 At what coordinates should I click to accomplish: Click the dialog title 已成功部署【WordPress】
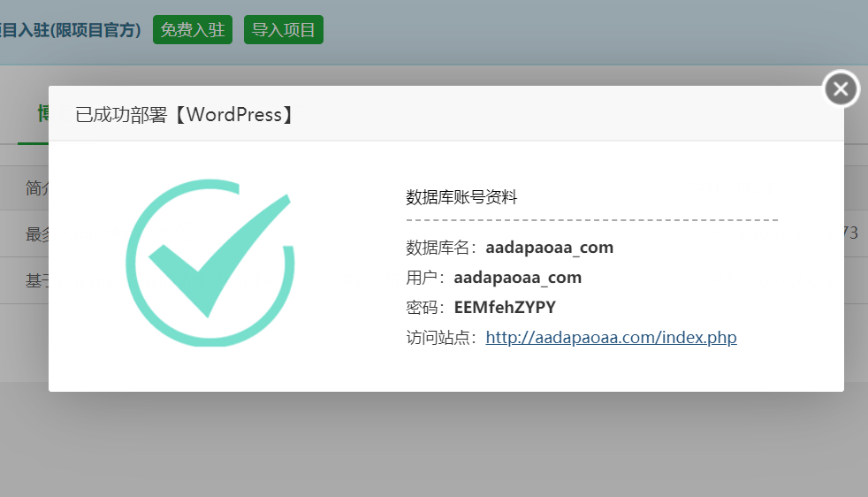point(185,115)
